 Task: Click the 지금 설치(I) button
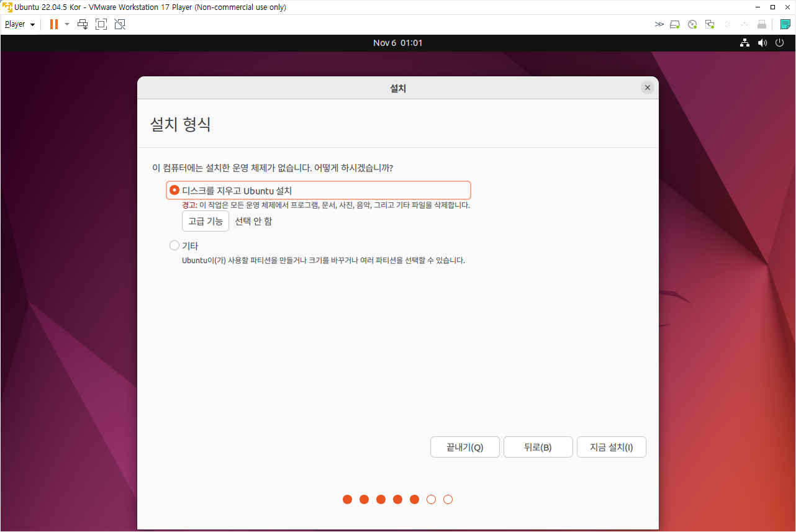(x=612, y=447)
